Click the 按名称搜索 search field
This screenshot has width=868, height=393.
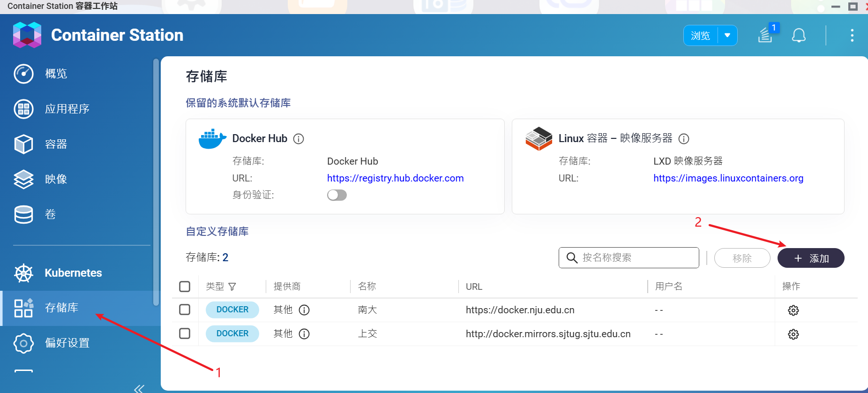pos(629,258)
